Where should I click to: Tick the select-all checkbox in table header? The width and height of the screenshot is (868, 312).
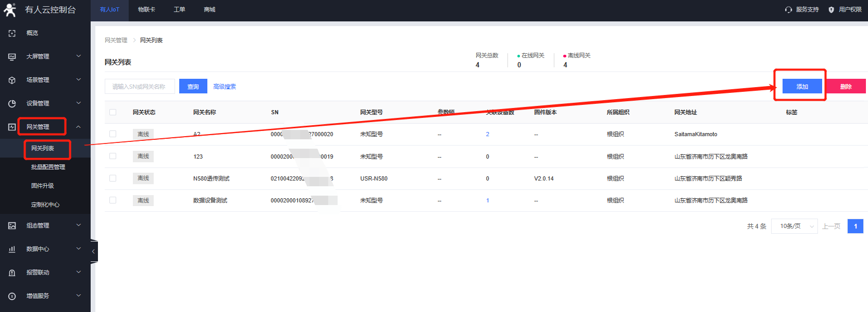[113, 112]
